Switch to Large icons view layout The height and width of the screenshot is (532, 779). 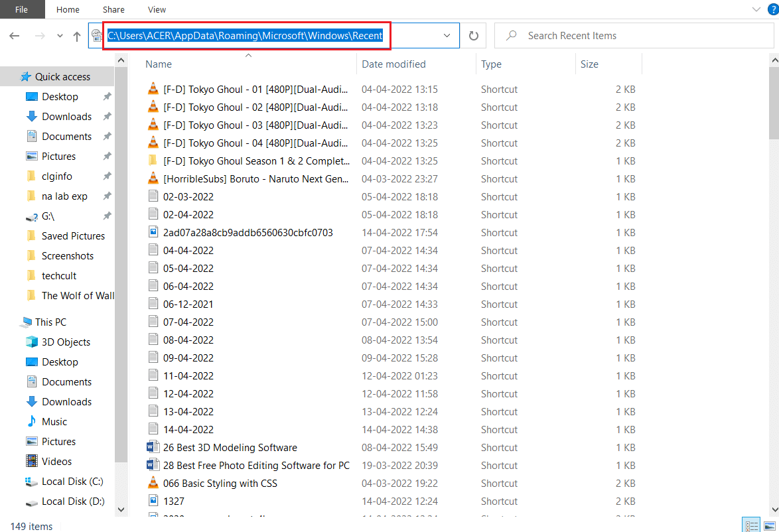[x=770, y=525]
